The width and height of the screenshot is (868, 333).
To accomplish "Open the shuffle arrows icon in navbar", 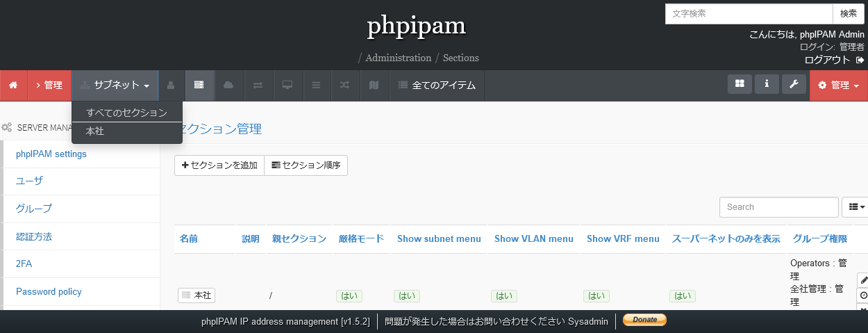I will click(x=345, y=85).
